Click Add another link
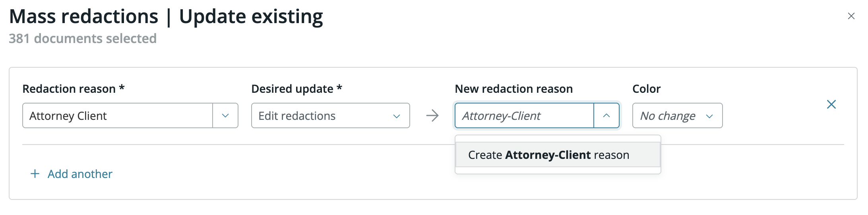The width and height of the screenshot is (868, 215). tap(80, 174)
